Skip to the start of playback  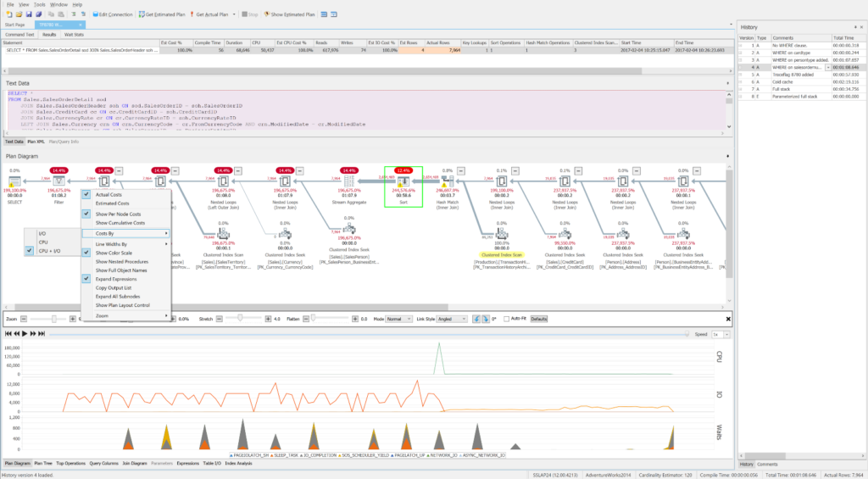click(x=8, y=334)
